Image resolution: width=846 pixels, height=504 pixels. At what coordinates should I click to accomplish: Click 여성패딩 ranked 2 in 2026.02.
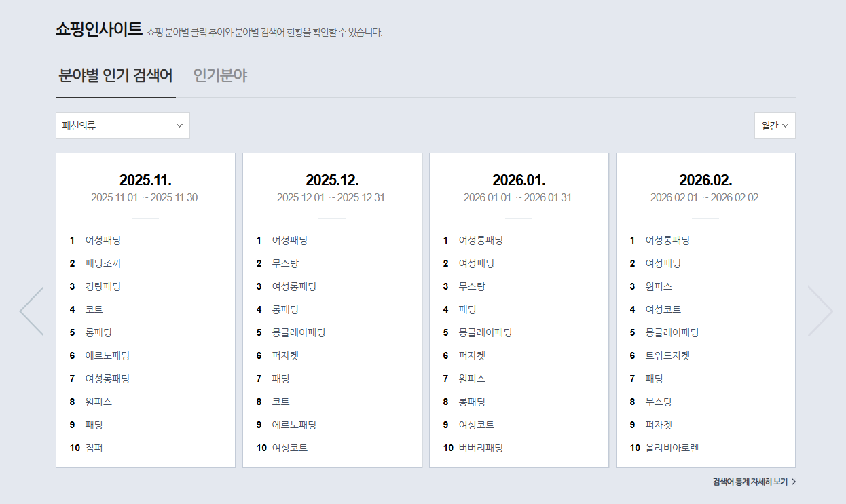click(x=663, y=263)
